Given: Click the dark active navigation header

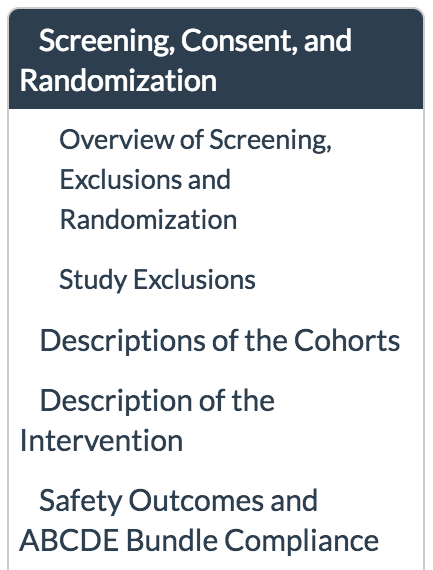Looking at the screenshot, I should [x=216, y=59].
